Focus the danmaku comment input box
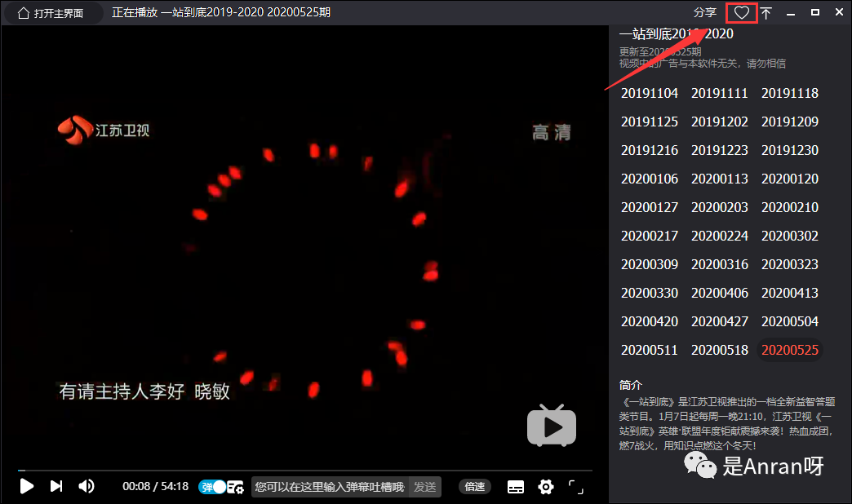Screen dimensions: 852x504 [x=330, y=487]
